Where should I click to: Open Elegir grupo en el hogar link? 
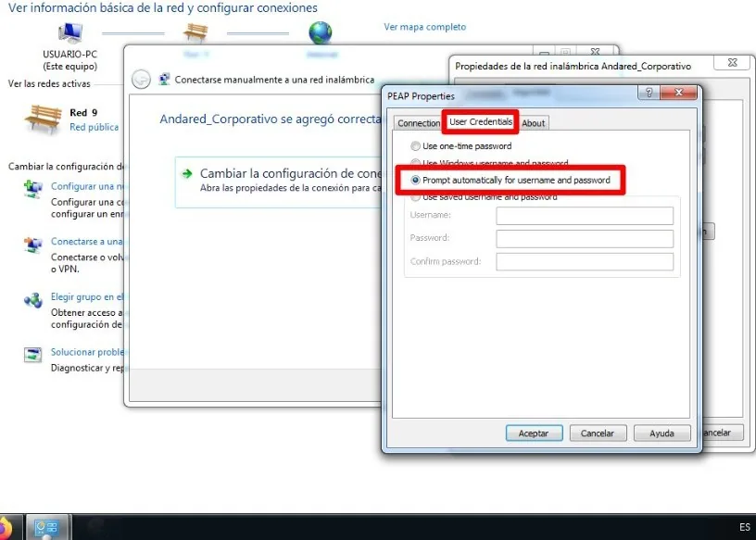coord(87,297)
